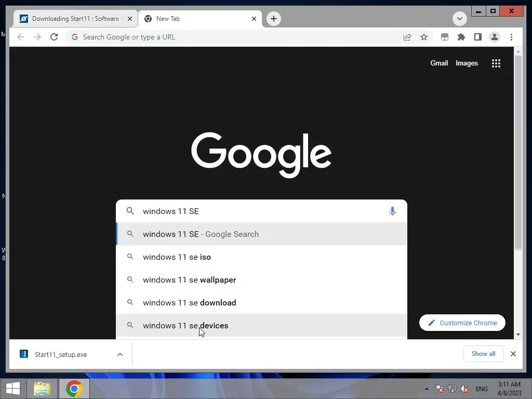532x399 pixels.
Task: Open the Extensions puzzle icon
Action: [461, 37]
